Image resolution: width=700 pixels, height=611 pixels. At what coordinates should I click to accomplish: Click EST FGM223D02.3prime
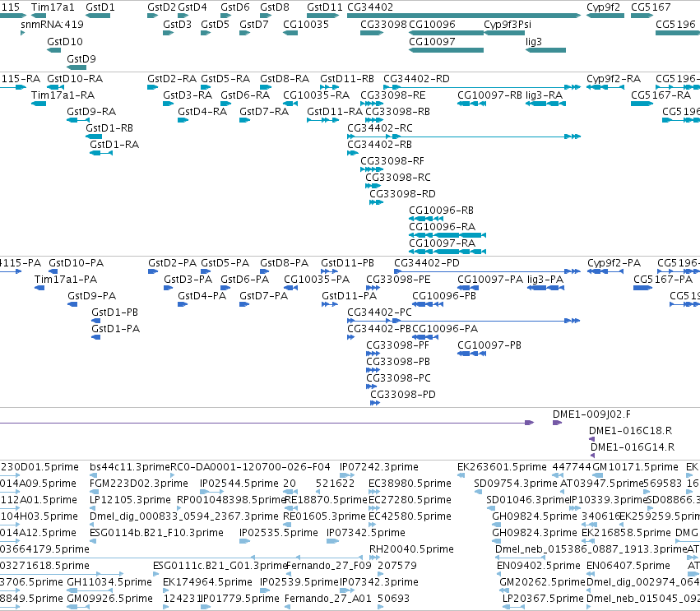pyautogui.click(x=139, y=484)
